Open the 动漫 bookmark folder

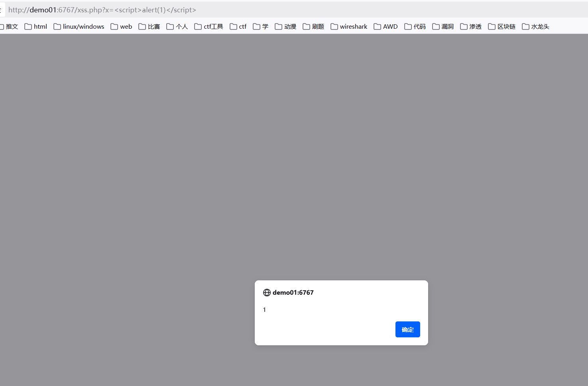(286, 27)
